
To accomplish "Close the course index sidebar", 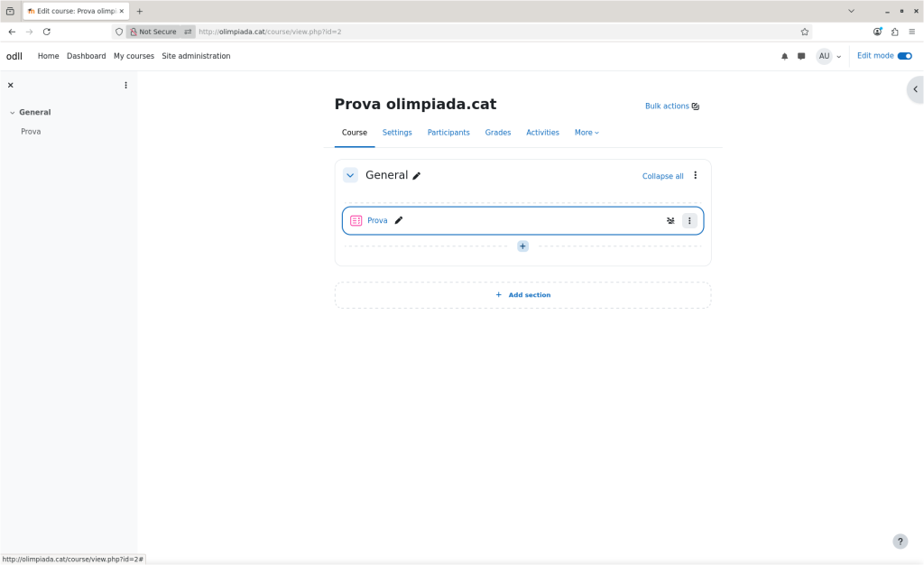I will [x=11, y=85].
